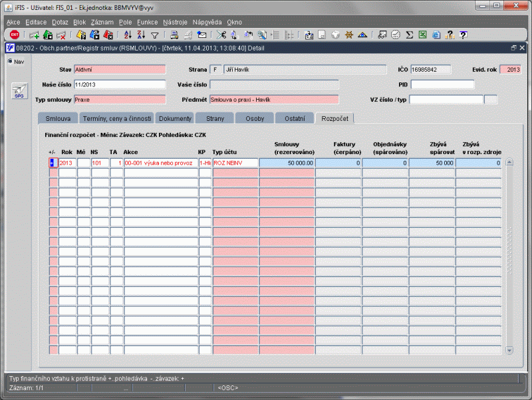Open the Dotaz menu

point(60,23)
